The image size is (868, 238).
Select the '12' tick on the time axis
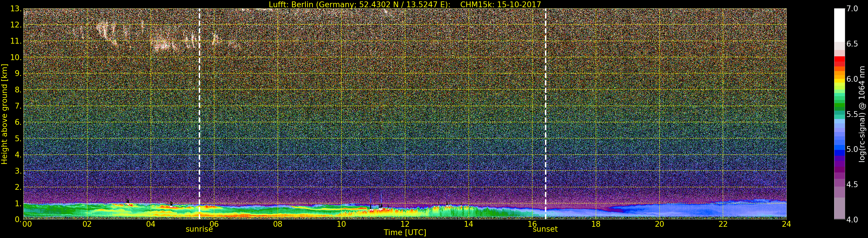pos(405,224)
